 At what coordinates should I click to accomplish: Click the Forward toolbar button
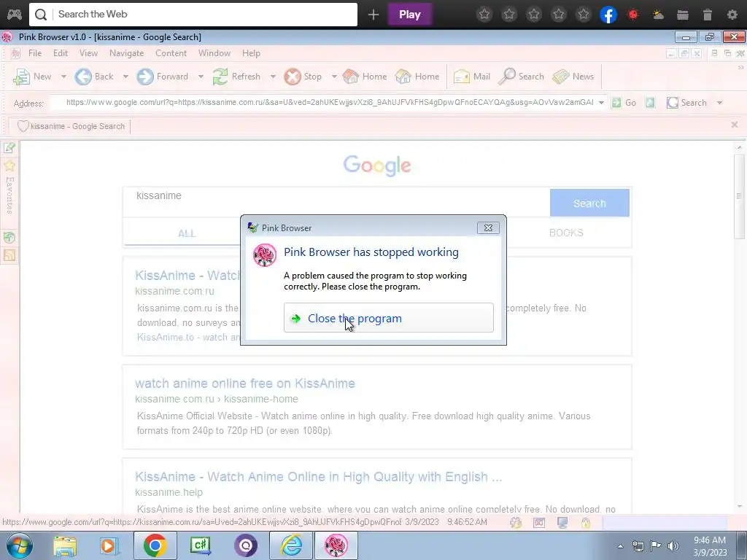point(163,76)
